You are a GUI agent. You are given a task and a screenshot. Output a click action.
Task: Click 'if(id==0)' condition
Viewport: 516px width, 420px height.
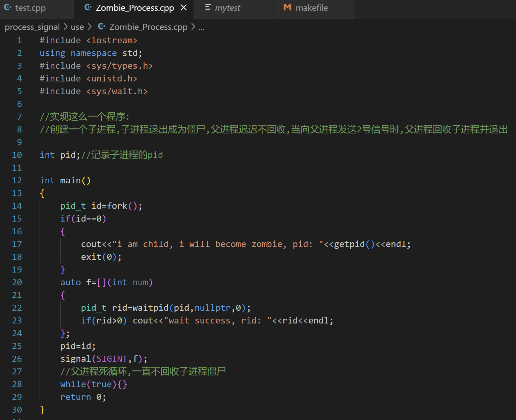click(83, 219)
